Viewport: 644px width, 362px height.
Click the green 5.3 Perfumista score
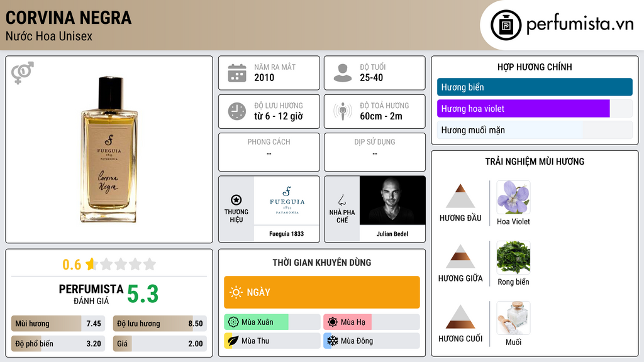143,294
